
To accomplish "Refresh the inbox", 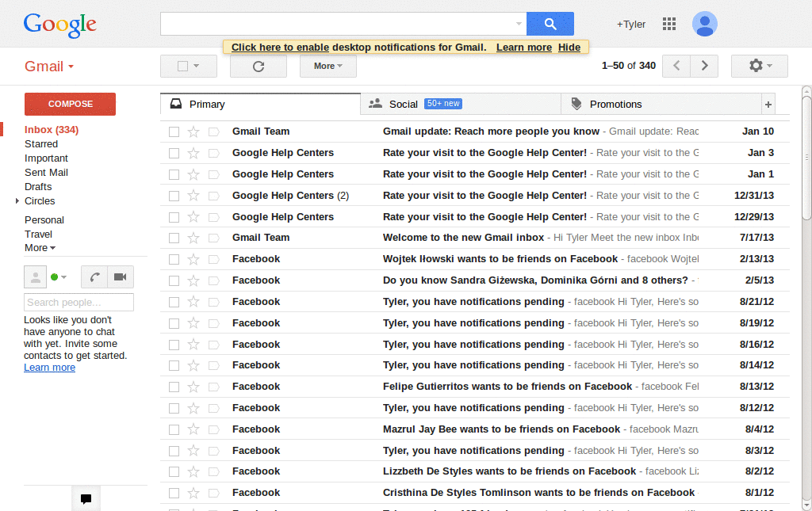I will click(259, 67).
